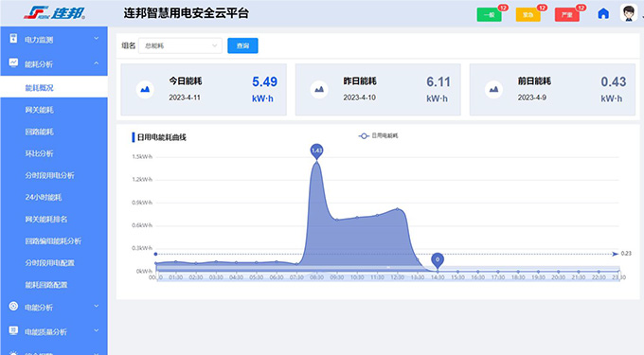The height and width of the screenshot is (355, 644).
Task: Open the 组名 dropdown showing 总能耗
Action: click(x=180, y=45)
